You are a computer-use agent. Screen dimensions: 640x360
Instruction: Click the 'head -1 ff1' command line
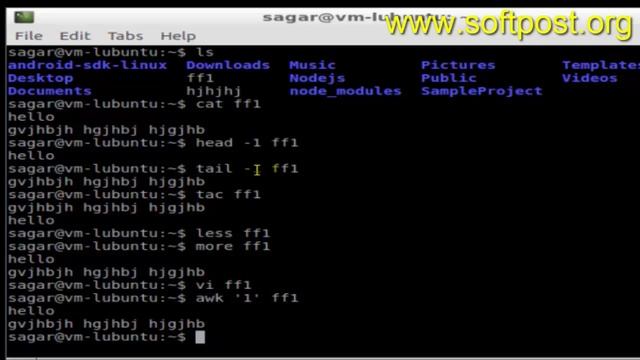point(153,143)
